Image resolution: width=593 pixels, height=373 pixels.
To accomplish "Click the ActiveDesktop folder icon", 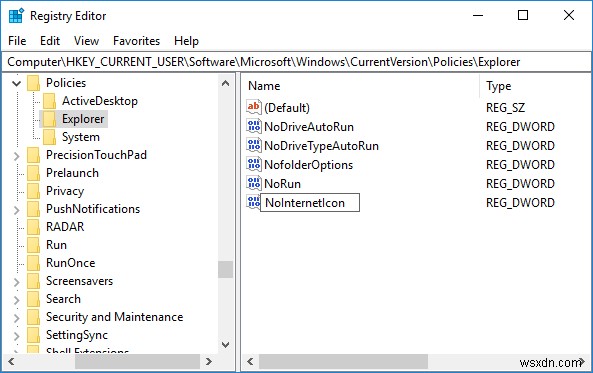I will (49, 101).
